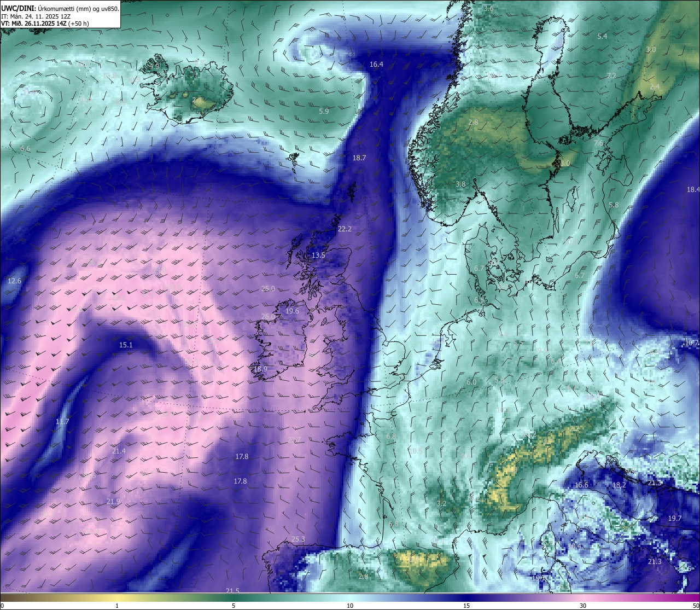
Task: Click the 22.2 value near Scotland
Action: (x=345, y=229)
